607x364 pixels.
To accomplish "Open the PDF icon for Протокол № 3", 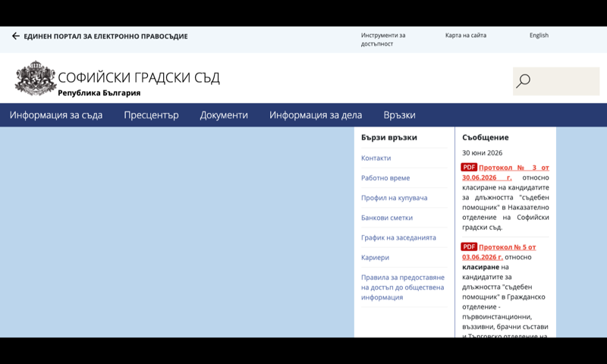I will coord(468,167).
